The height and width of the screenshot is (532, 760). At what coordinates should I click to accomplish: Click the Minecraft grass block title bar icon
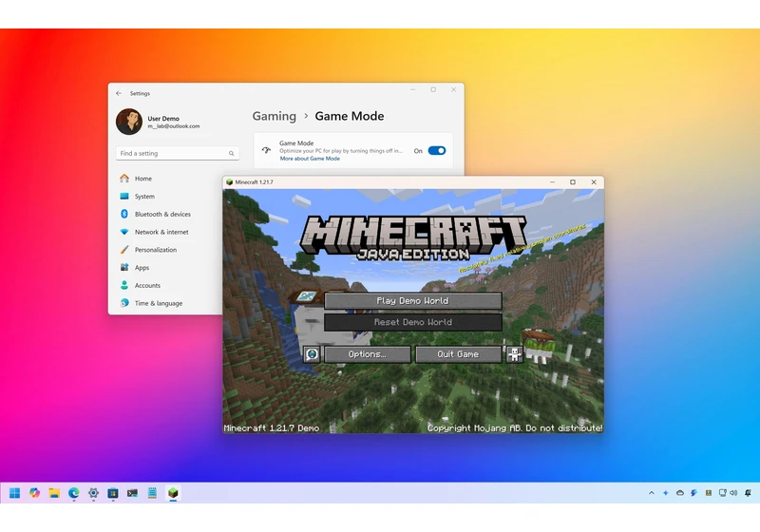click(x=229, y=182)
